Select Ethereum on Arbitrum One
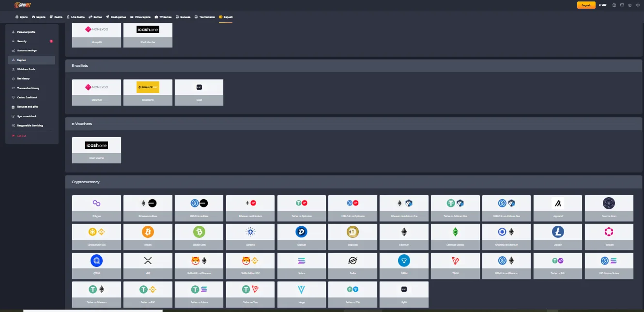This screenshot has height=312, width=644. [x=404, y=208]
